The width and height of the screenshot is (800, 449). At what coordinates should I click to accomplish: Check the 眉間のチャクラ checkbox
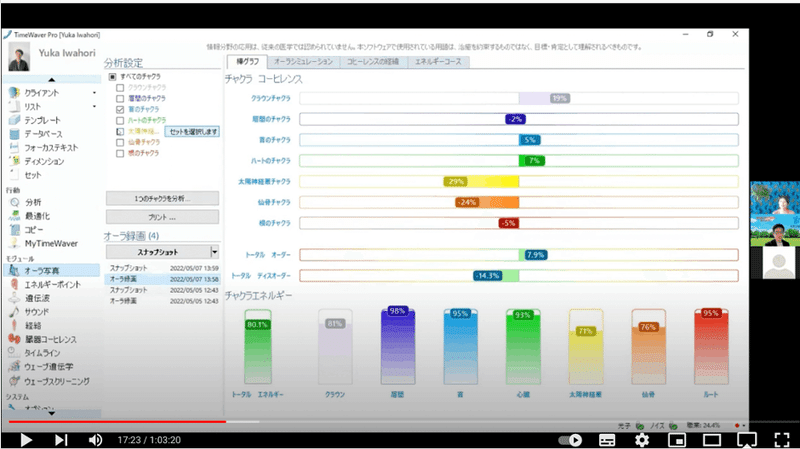coord(120,98)
